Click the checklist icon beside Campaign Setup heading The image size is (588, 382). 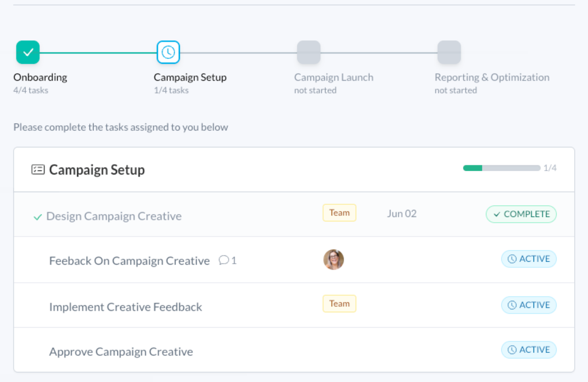point(38,170)
